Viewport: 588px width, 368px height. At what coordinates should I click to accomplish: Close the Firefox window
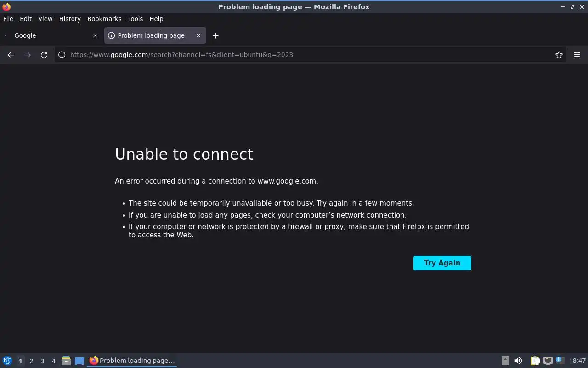[582, 7]
